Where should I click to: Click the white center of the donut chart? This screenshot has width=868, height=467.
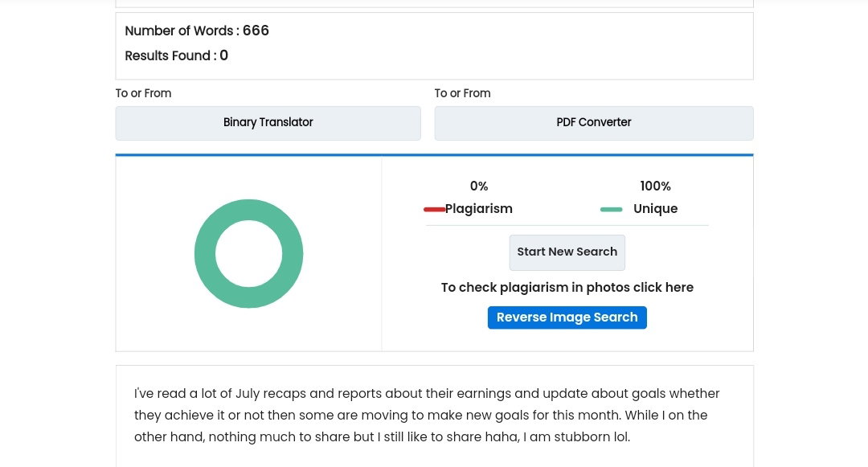coord(248,253)
